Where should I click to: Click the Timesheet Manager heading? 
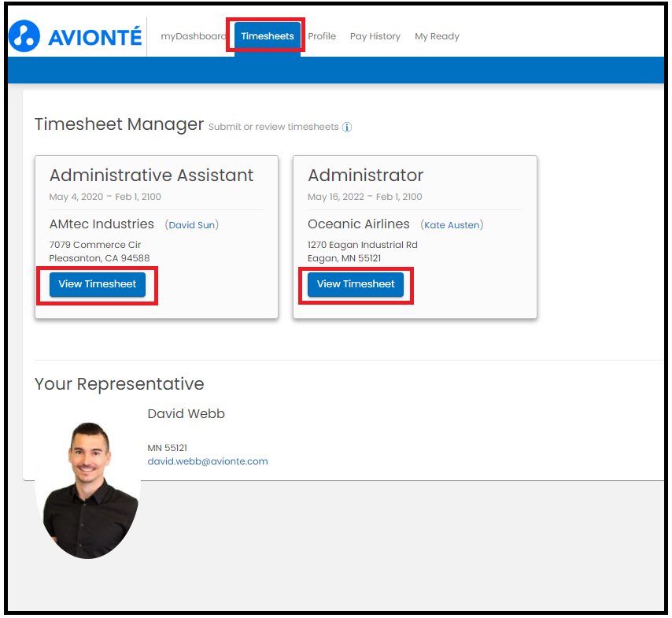[119, 124]
